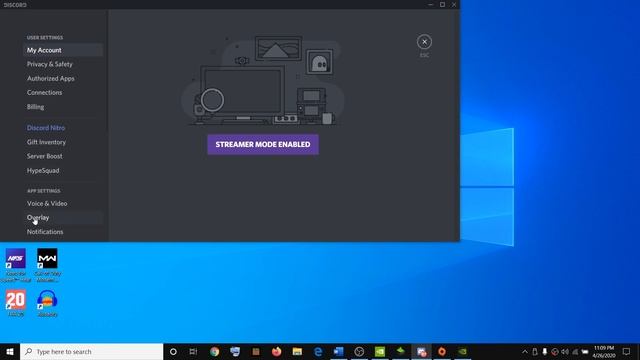Minimize the Discord window
This screenshot has width=640, height=360.
click(x=431, y=4)
